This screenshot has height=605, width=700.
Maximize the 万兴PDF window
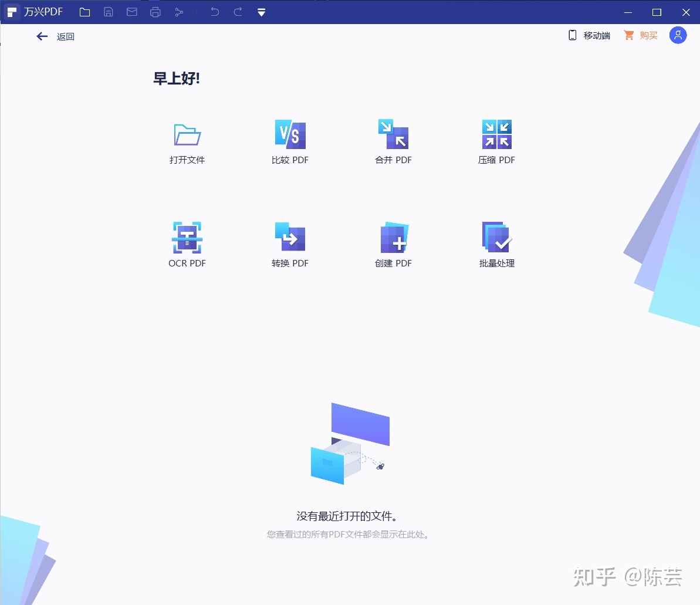point(657,12)
